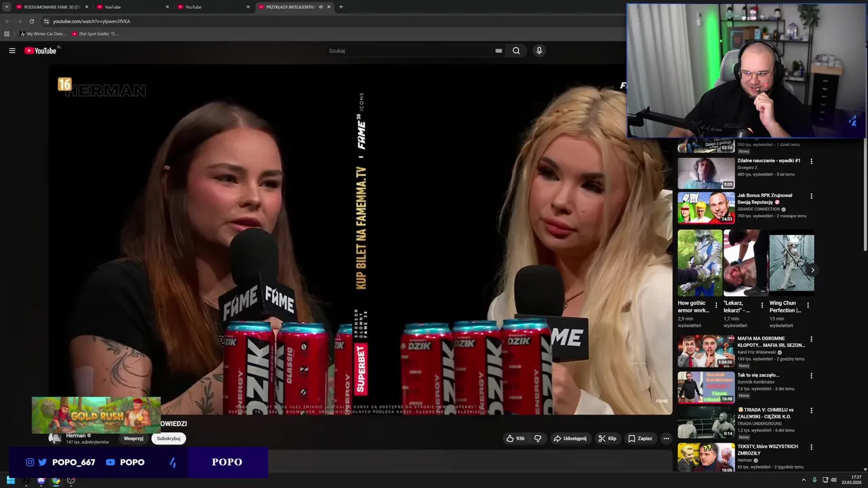Open Discord from the taskbar
The height and width of the screenshot is (488, 868).
click(x=41, y=481)
